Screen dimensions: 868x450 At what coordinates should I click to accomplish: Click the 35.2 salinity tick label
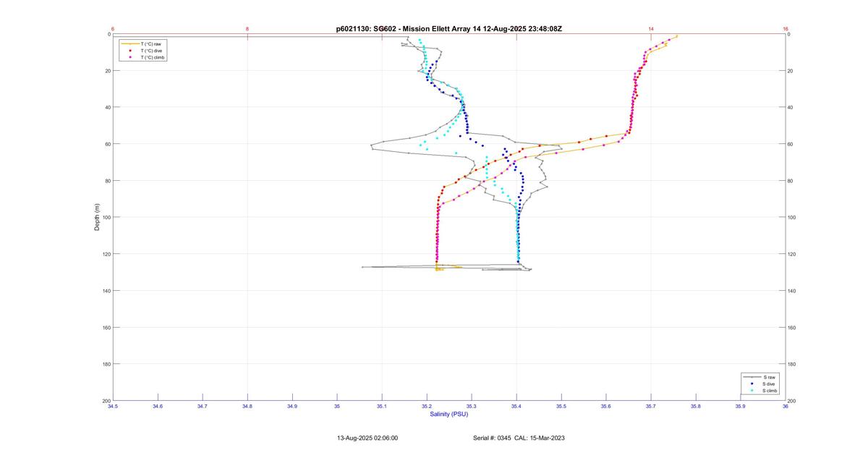tap(427, 407)
